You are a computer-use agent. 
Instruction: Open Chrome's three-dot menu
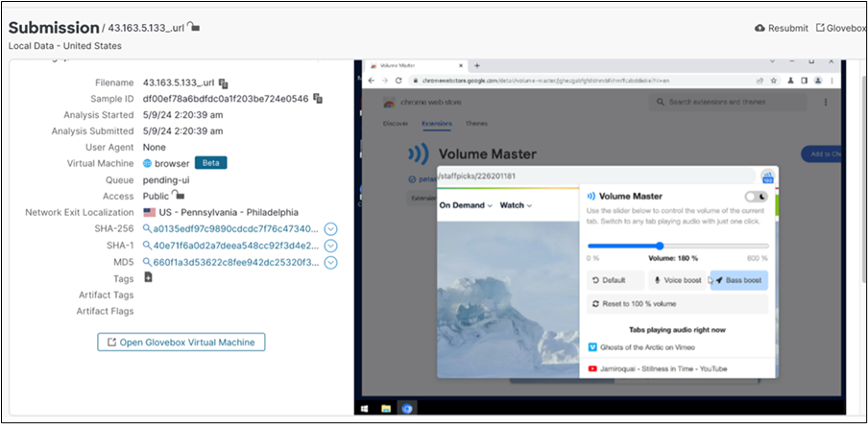pyautogui.click(x=832, y=81)
